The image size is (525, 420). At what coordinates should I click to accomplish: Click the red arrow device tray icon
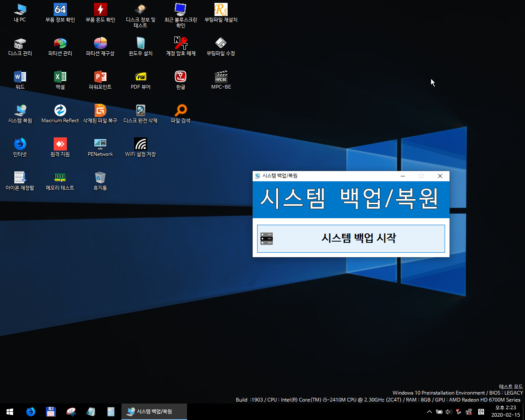(x=459, y=412)
